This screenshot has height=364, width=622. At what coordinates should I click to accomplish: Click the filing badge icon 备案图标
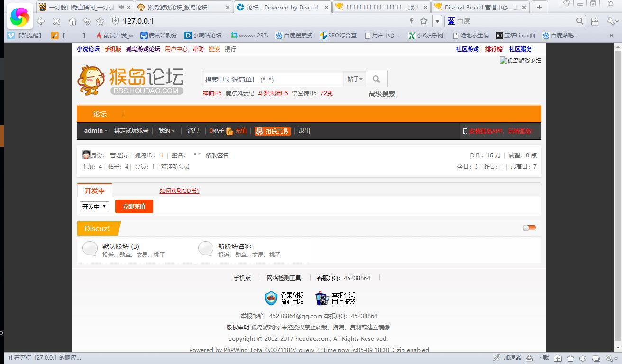271,298
